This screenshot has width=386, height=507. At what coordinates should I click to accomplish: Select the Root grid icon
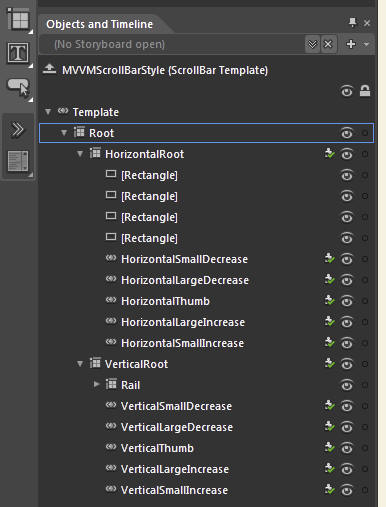point(79,132)
